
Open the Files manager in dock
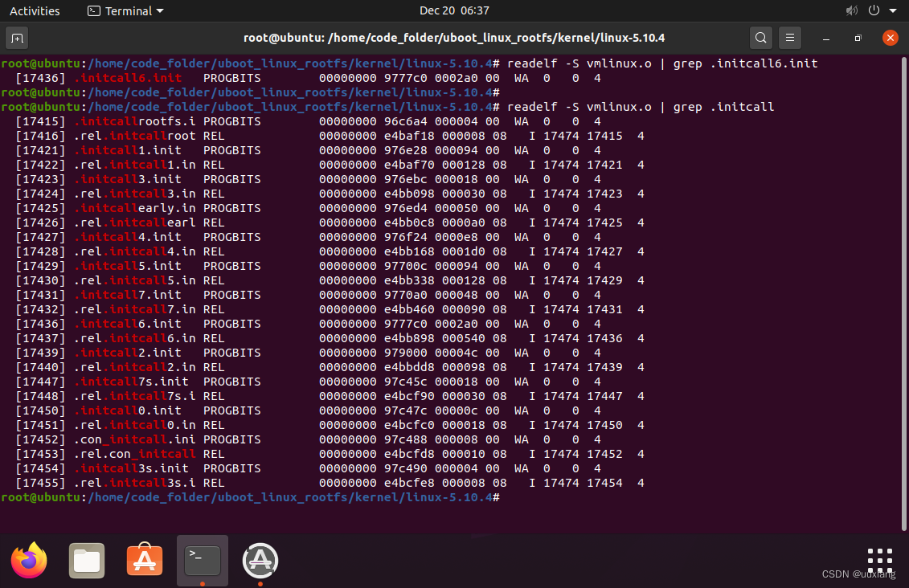pyautogui.click(x=86, y=560)
